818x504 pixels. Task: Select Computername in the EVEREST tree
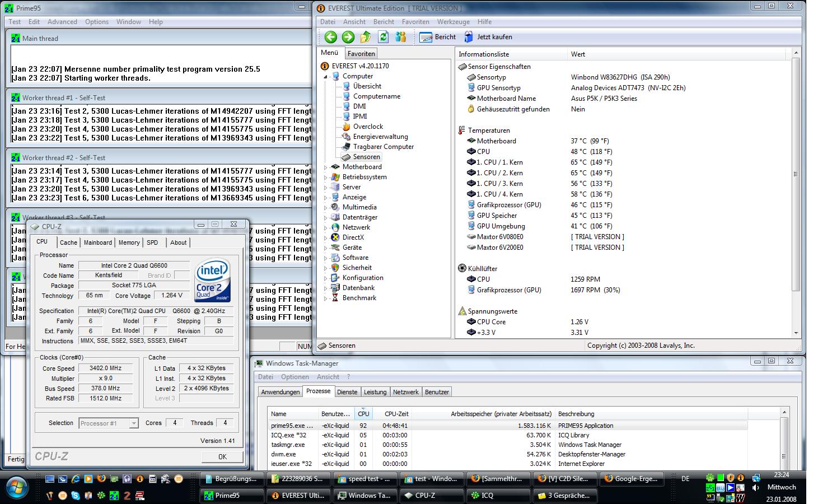pyautogui.click(x=376, y=96)
